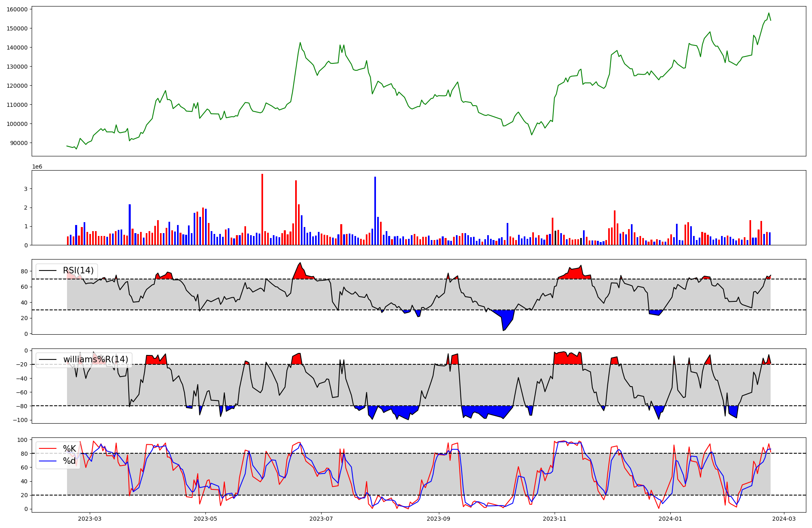812x528 pixels.
Task: Click the %d legend entry
Action: click(69, 461)
